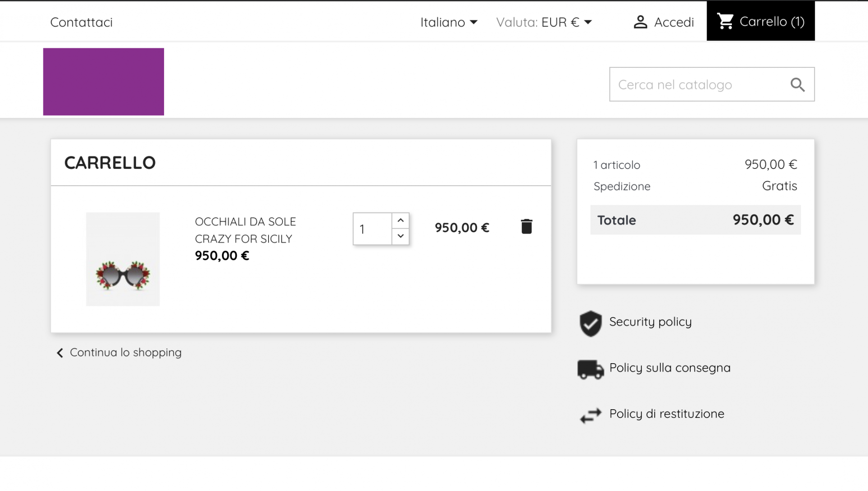Open the Occhiali da Sole Crazy for Sicily product

click(x=245, y=230)
